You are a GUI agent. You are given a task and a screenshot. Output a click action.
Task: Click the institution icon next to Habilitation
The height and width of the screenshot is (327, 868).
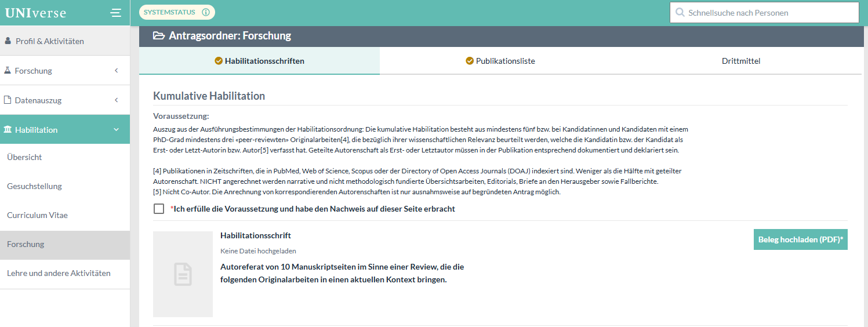point(8,129)
